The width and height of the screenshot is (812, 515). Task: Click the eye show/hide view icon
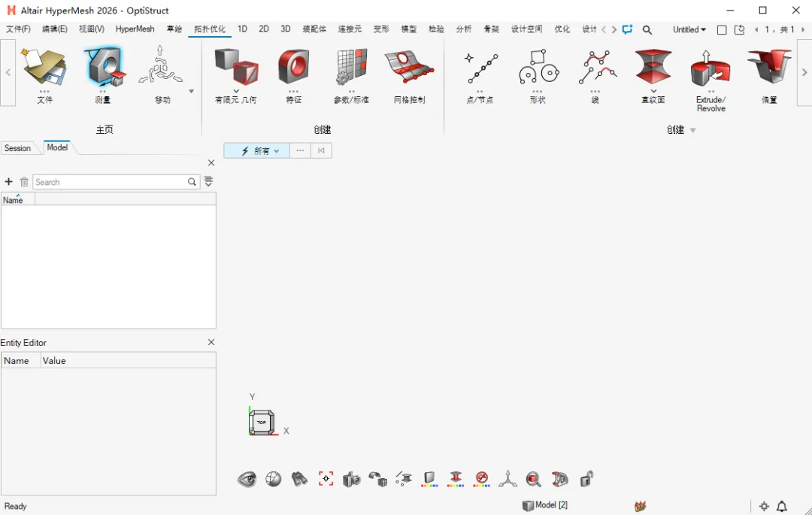(x=247, y=479)
